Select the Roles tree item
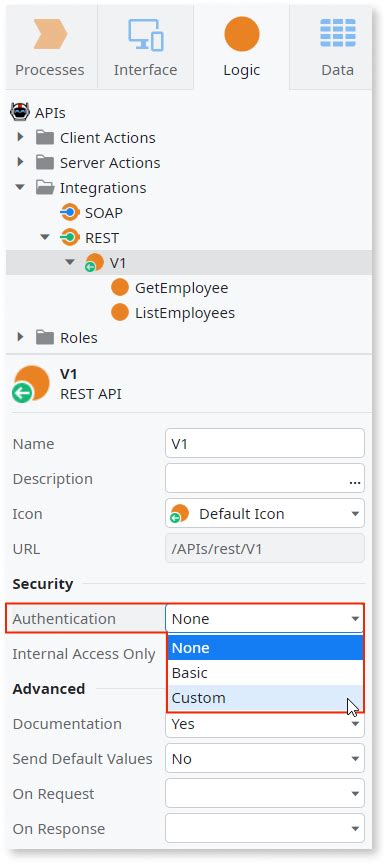The image size is (387, 864). click(79, 338)
